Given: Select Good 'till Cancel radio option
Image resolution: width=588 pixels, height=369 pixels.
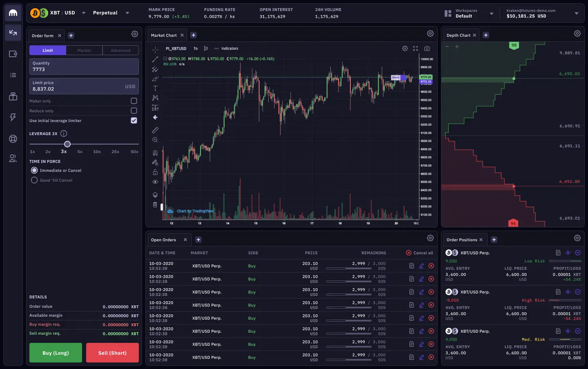Looking at the screenshot, I should click(x=34, y=180).
